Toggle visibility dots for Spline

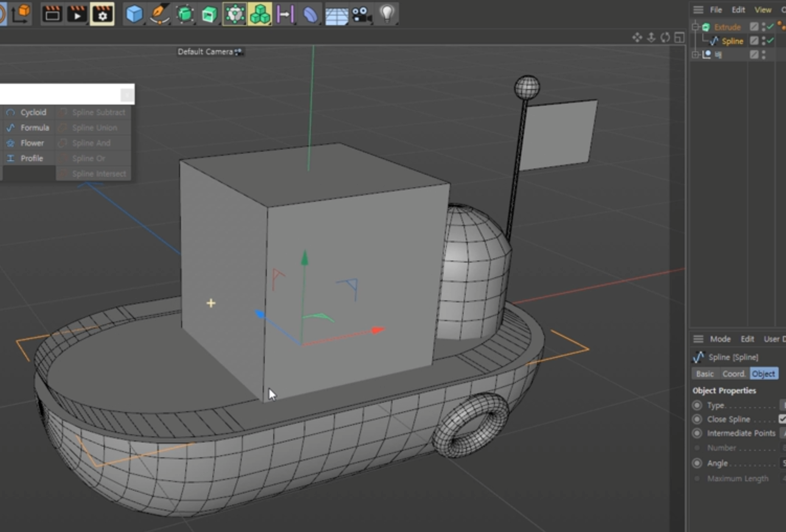[764, 40]
